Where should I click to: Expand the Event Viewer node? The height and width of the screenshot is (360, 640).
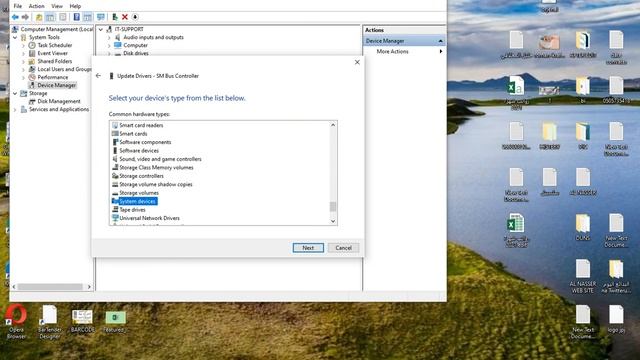23,53
